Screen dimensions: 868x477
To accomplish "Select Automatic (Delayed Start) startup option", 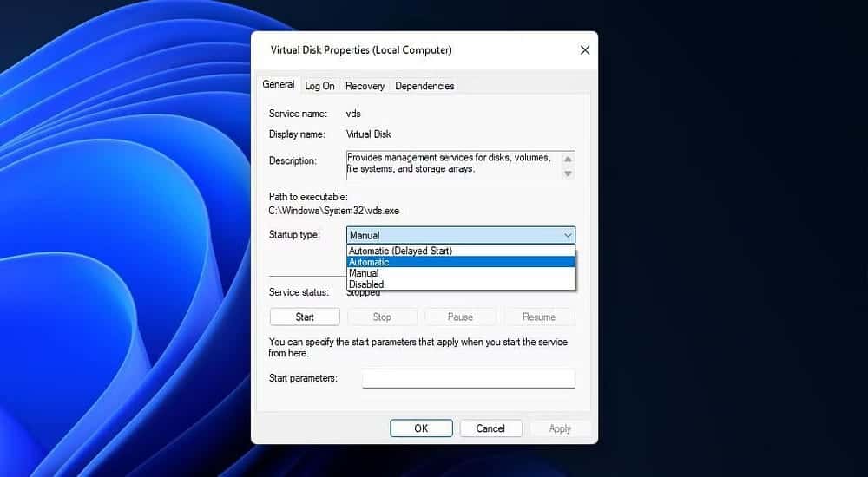I will (x=400, y=251).
